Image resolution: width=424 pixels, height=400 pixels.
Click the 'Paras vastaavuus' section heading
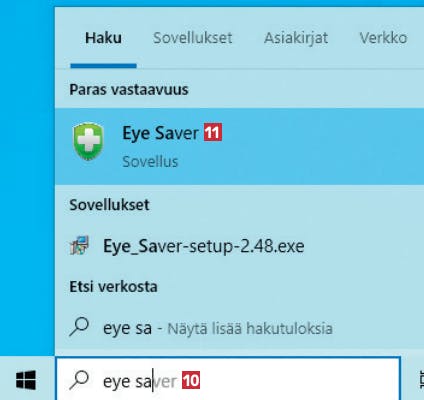click(x=129, y=89)
